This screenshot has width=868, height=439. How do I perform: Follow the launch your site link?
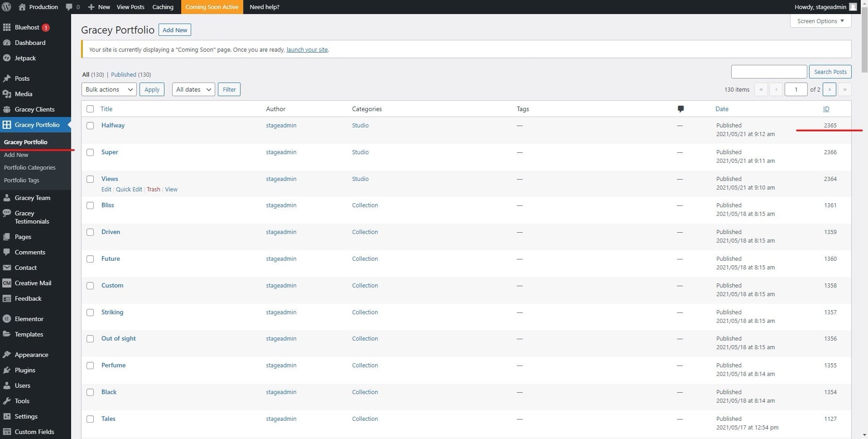[x=307, y=50]
